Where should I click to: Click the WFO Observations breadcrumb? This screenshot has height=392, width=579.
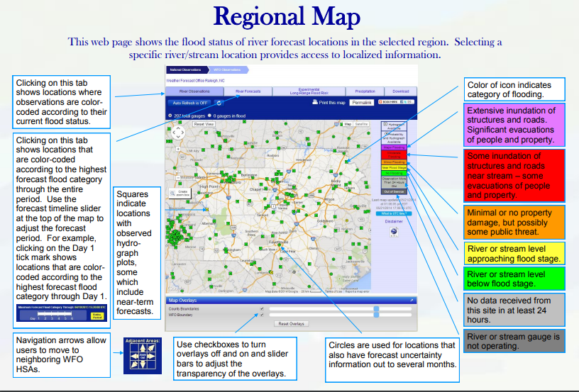tap(228, 69)
